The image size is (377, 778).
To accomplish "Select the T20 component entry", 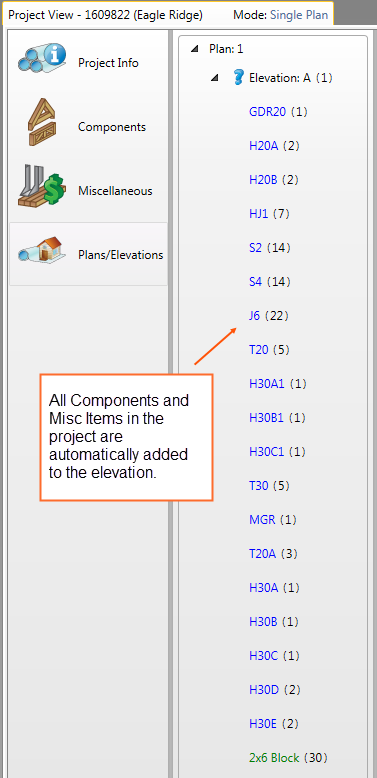I will click(258, 350).
